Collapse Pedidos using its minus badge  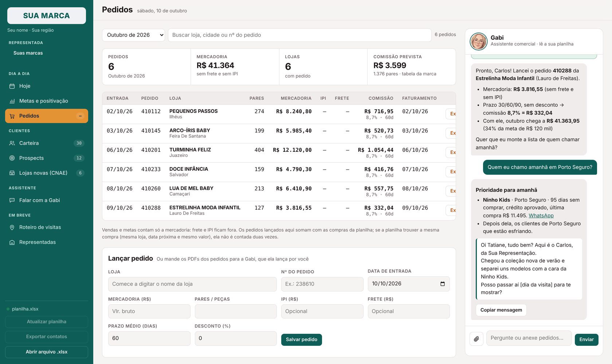(x=80, y=116)
